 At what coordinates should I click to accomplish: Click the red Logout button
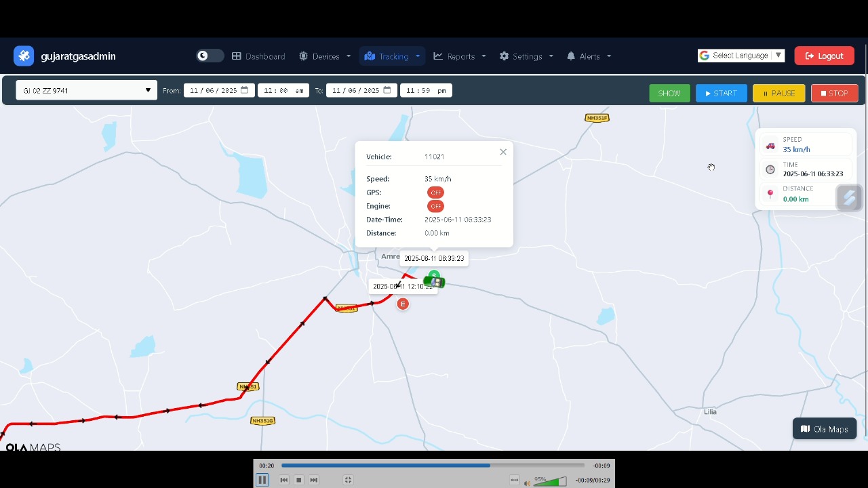[x=824, y=56]
